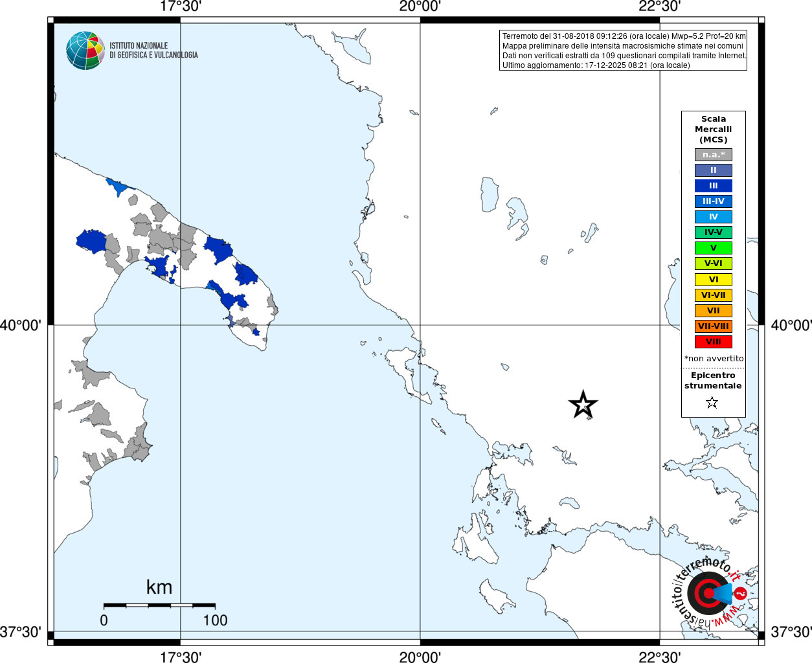Image resolution: width=812 pixels, height=663 pixels.
Task: Select the n.a. gray legend swatch
Action: click(714, 155)
